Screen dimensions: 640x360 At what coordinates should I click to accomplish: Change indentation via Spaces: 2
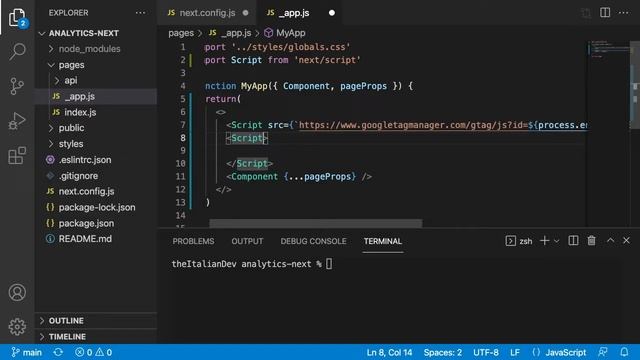pyautogui.click(x=442, y=352)
